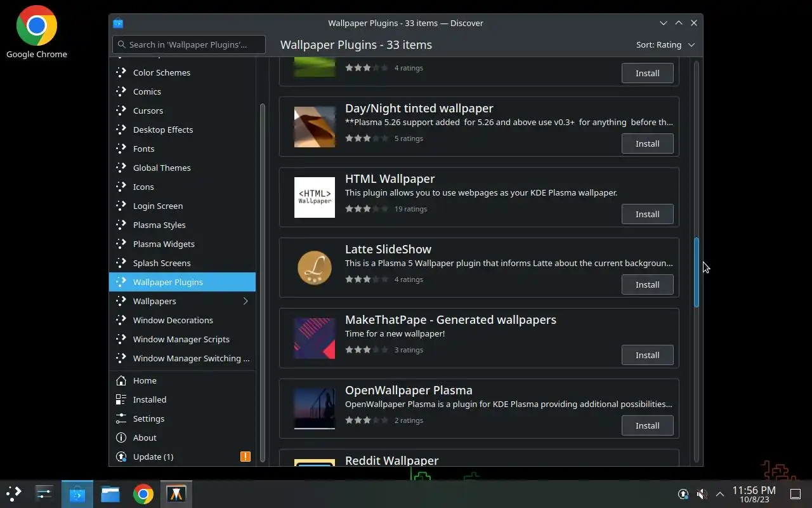The image size is (812, 508).
Task: Open the OpenWallpaper Plasma thumbnail
Action: tap(315, 409)
